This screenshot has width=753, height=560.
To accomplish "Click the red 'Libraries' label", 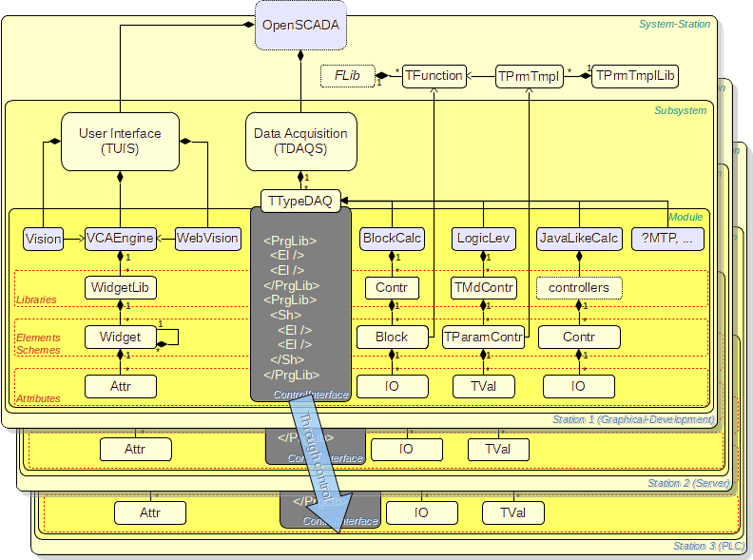I will 36,299.
